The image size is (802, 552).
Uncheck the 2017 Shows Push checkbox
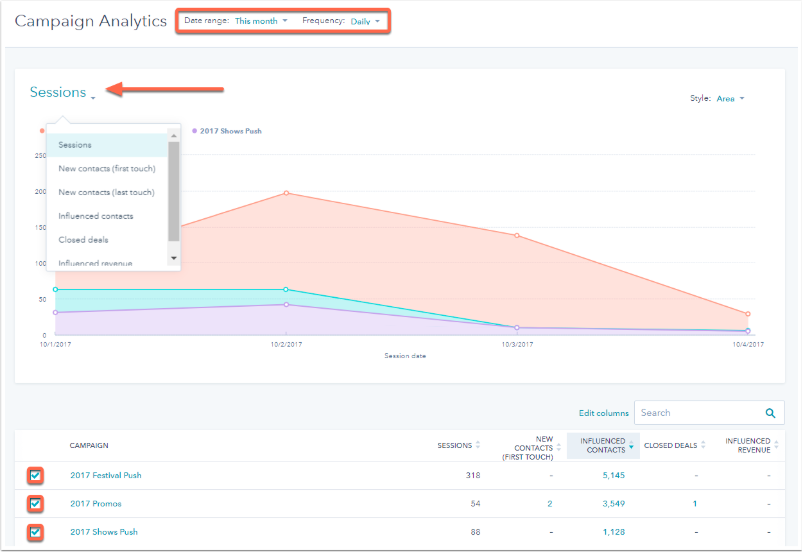pyautogui.click(x=35, y=532)
